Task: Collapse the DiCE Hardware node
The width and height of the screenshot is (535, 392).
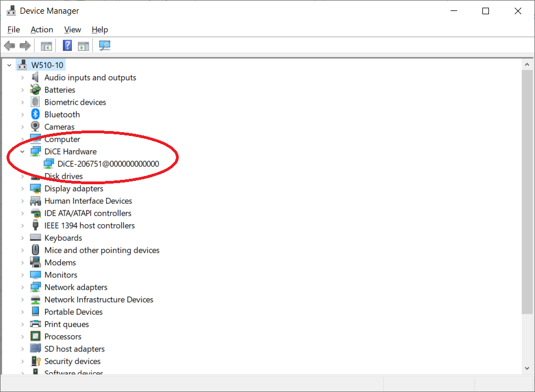Action: click(22, 151)
